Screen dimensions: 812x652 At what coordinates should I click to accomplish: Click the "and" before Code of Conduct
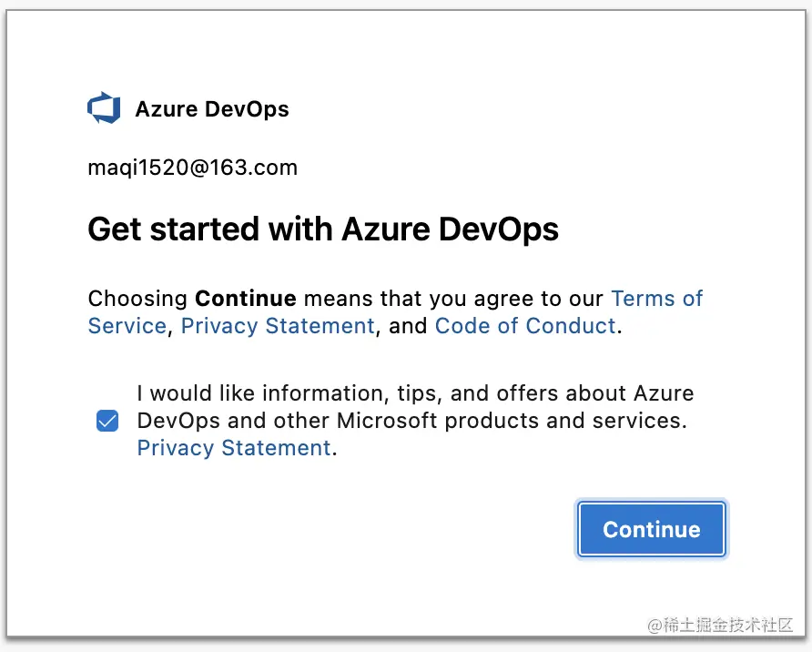tap(408, 326)
